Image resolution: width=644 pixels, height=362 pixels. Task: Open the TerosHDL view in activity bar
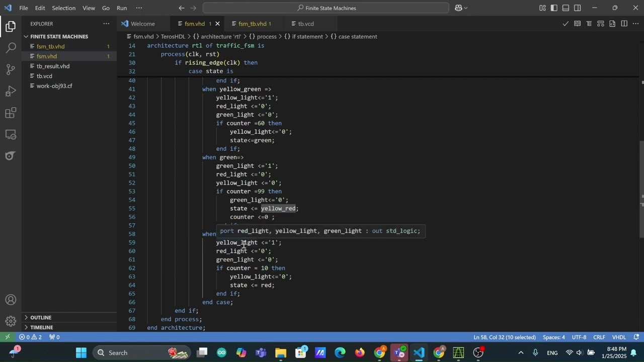coord(11,156)
